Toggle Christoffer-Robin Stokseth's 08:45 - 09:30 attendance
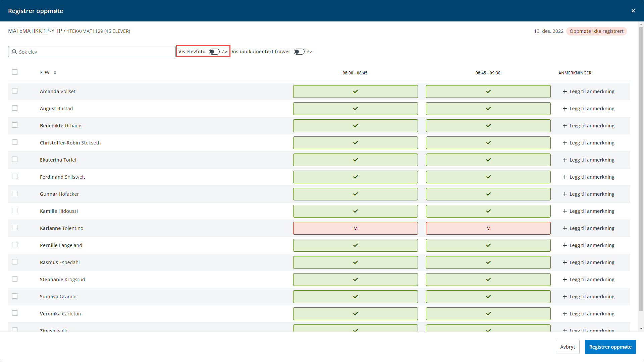644x362 pixels. pyautogui.click(x=488, y=143)
